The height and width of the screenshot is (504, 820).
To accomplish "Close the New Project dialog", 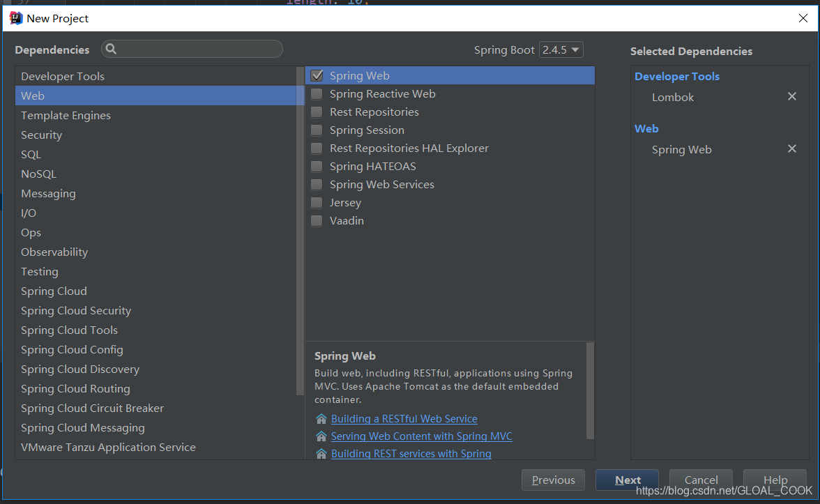I will 803,18.
